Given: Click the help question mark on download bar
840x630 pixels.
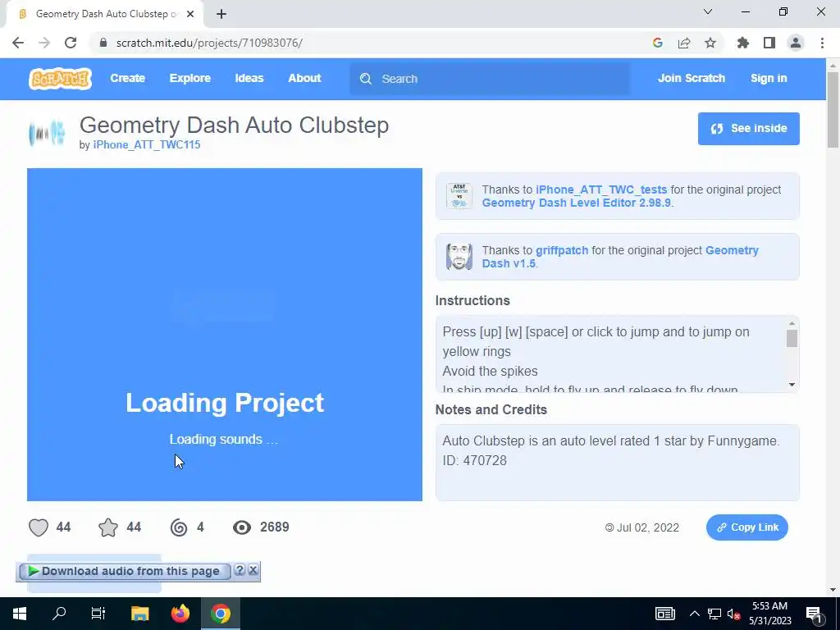Looking at the screenshot, I should pyautogui.click(x=240, y=570).
